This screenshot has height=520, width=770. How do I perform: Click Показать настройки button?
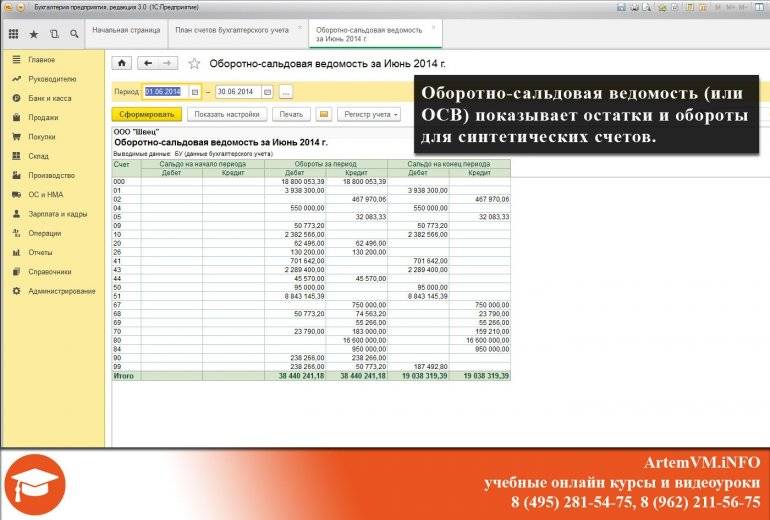[x=227, y=114]
